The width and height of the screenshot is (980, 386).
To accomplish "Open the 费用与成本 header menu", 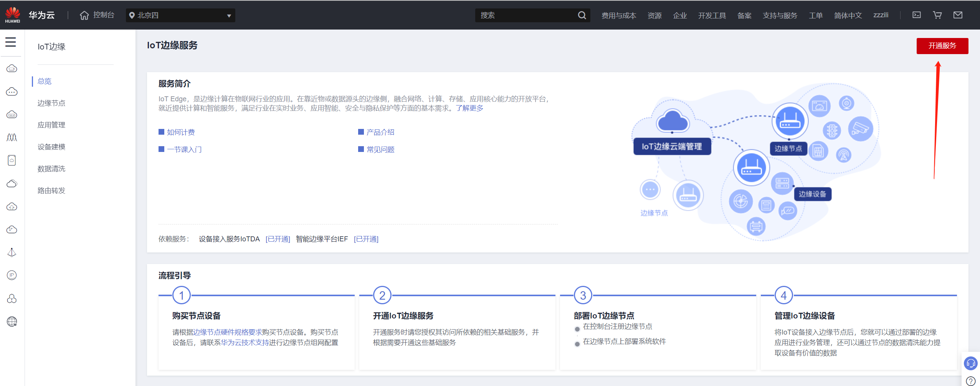I will (x=619, y=15).
